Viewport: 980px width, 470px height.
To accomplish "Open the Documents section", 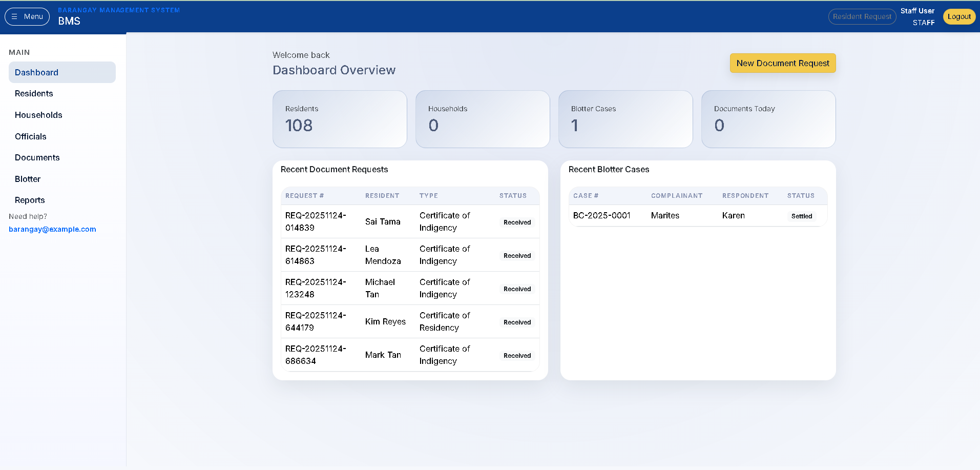I will point(37,157).
